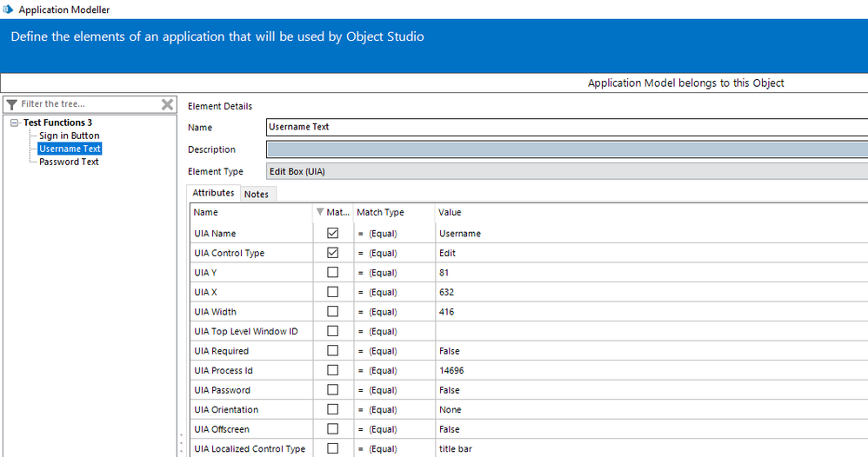
Task: Click the Description input field
Action: click(565, 149)
